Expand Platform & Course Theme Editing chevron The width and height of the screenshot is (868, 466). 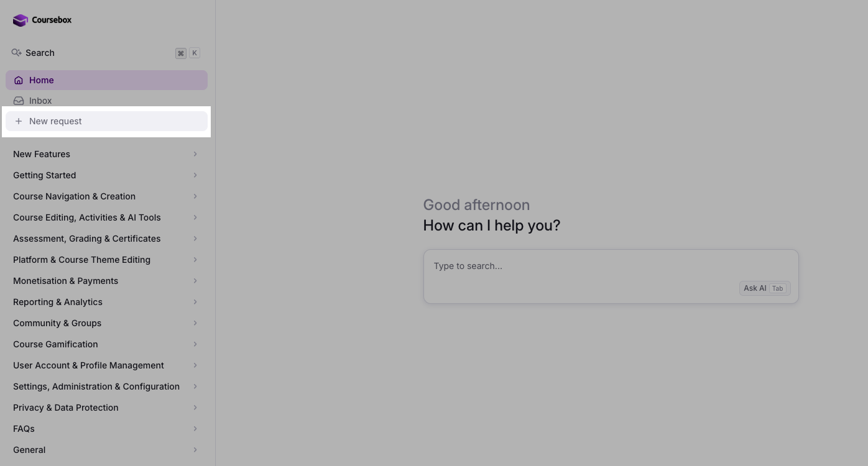pyautogui.click(x=195, y=260)
